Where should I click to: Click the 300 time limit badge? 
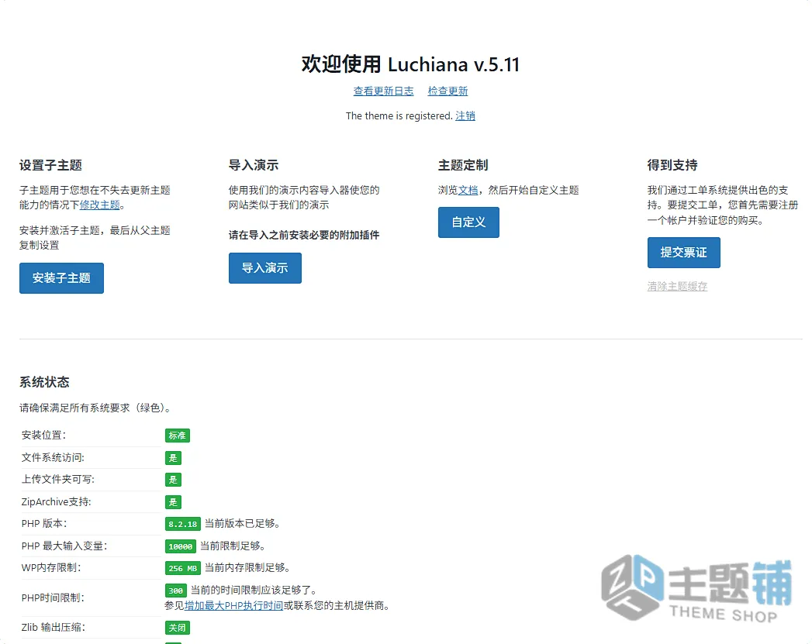(175, 591)
